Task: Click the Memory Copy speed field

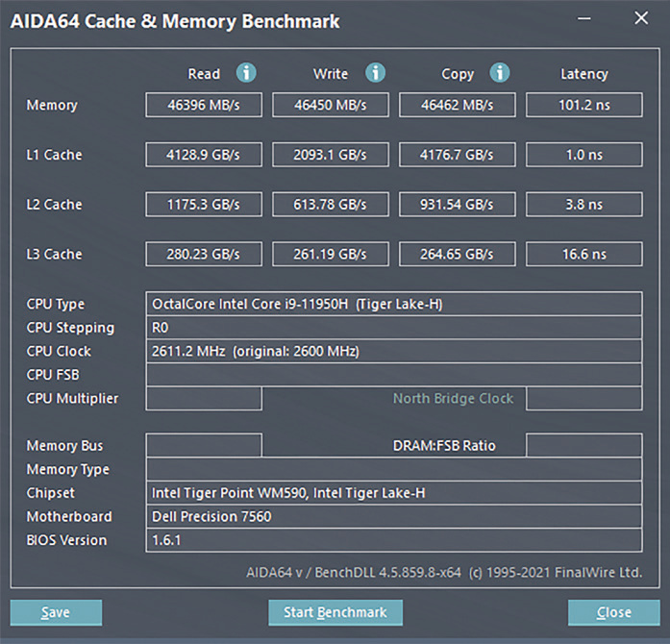Action: (458, 105)
